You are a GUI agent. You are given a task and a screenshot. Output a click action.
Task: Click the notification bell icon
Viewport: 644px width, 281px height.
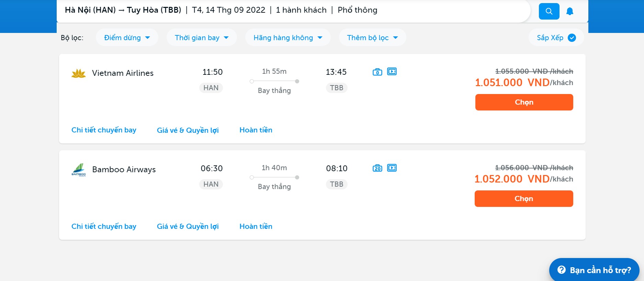pos(570,11)
